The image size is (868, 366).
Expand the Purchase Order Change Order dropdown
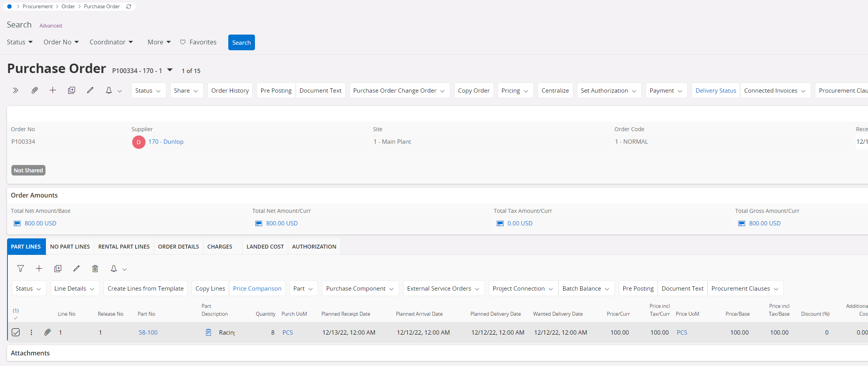[x=399, y=91]
